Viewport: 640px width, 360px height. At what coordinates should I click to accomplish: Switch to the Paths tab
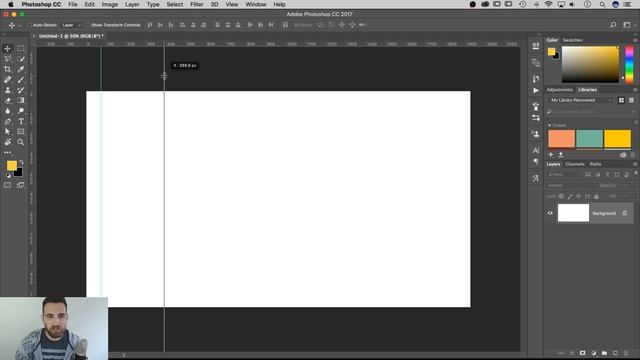pyautogui.click(x=595, y=164)
